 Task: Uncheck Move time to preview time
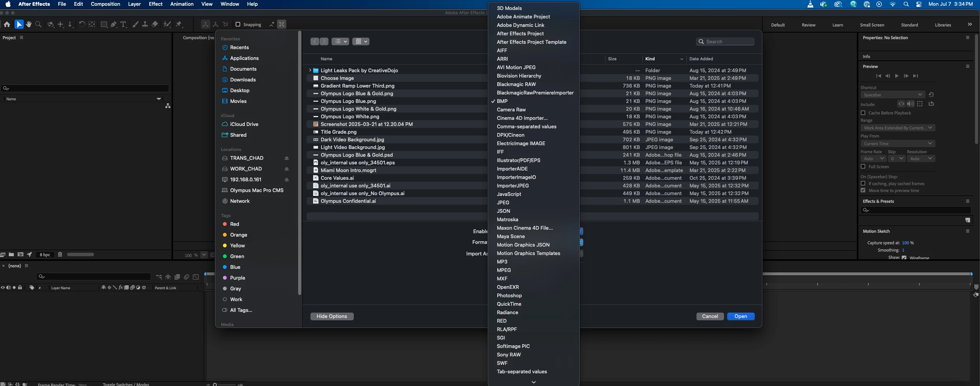click(x=863, y=191)
